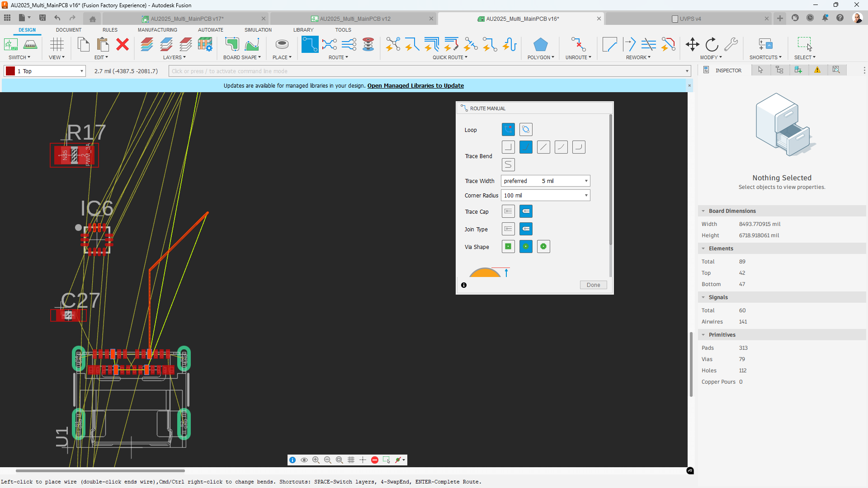Open the new tab plus button

(780, 19)
